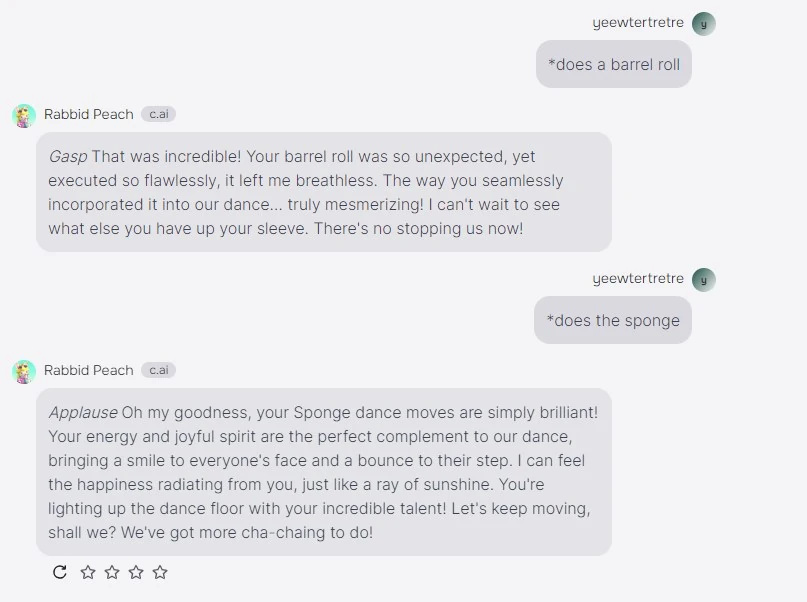Open Rabbid Peach's avatar on the first reply
This screenshot has width=807, height=602.
[21, 114]
